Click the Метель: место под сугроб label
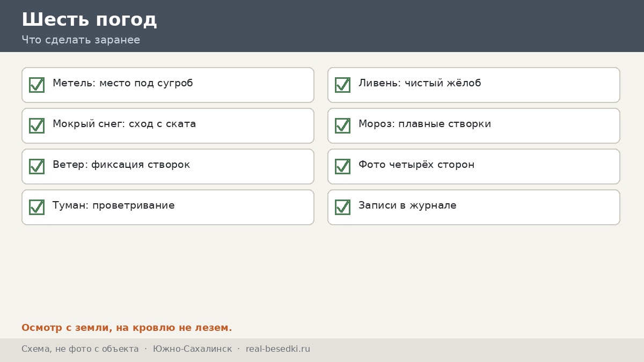The width and height of the screenshot is (644, 362). click(122, 84)
